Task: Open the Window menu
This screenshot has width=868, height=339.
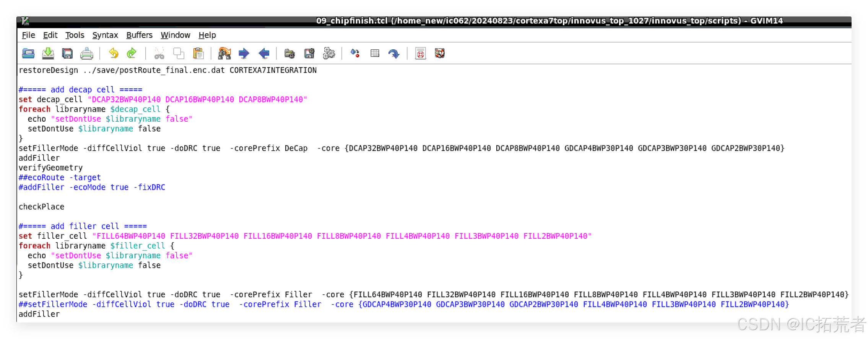Action: (x=176, y=35)
